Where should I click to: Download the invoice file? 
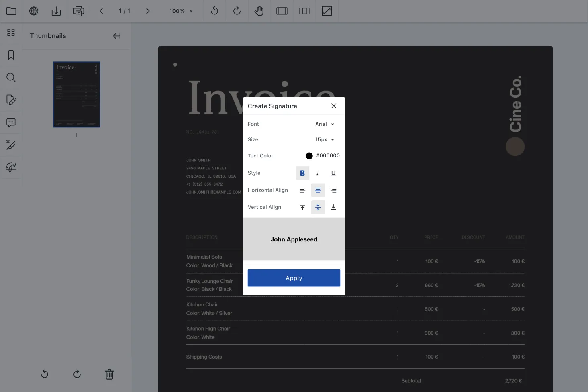56,11
